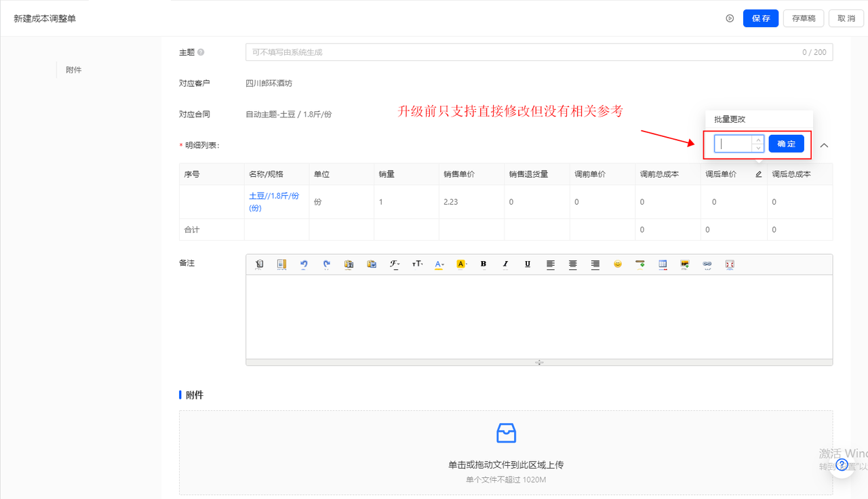The width and height of the screenshot is (868, 499).
Task: Click paste from Word icon
Action: [x=372, y=264]
